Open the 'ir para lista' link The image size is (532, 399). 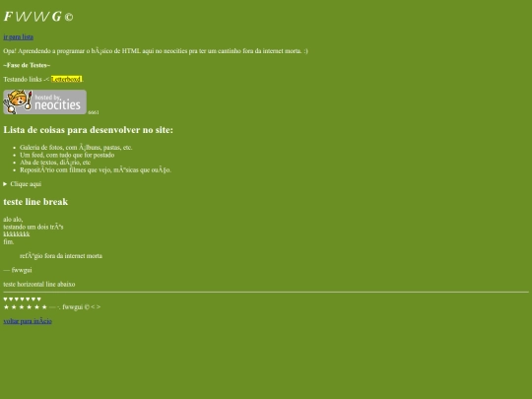(x=19, y=36)
